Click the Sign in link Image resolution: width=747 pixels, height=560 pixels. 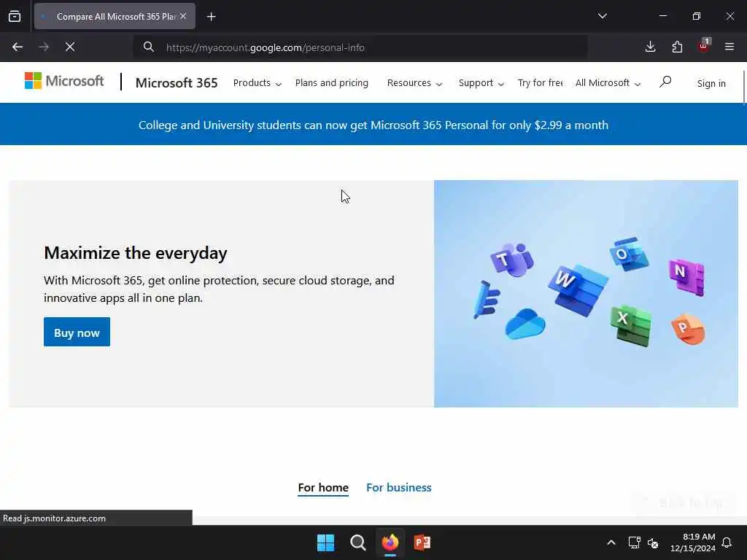pos(711,83)
